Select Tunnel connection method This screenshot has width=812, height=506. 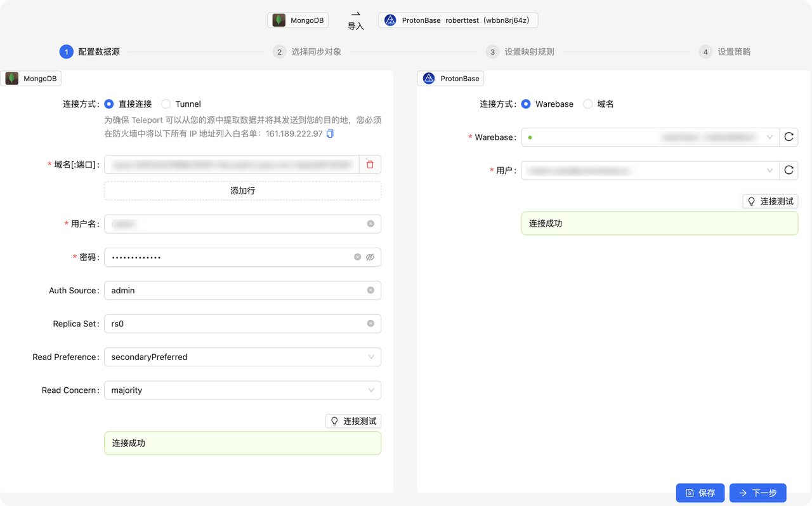click(x=166, y=103)
